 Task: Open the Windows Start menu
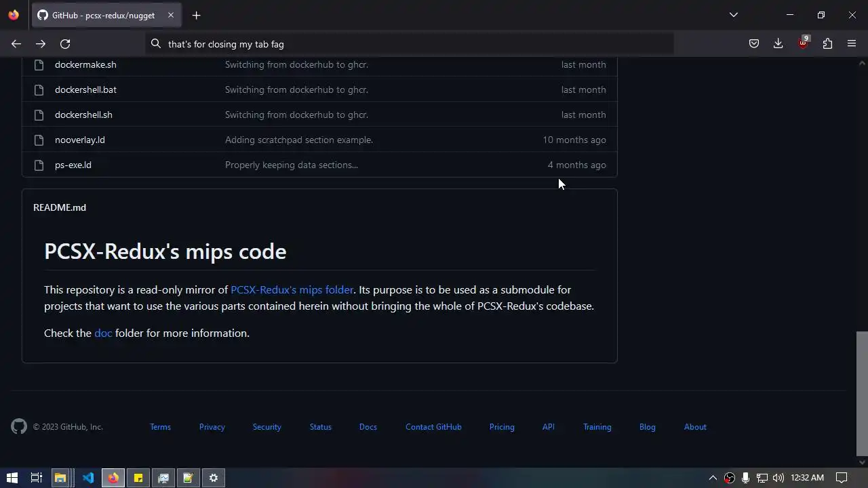coord(12,478)
